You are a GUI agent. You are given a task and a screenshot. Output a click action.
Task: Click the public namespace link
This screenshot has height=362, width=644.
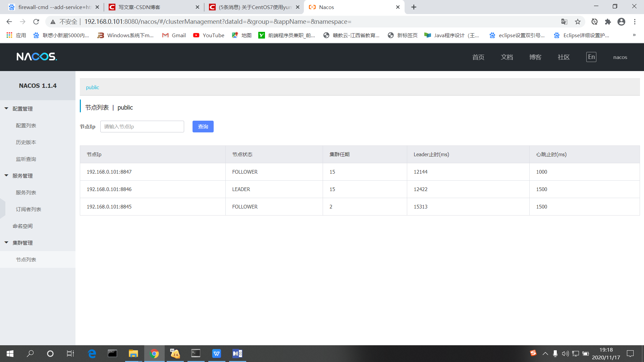(x=92, y=87)
